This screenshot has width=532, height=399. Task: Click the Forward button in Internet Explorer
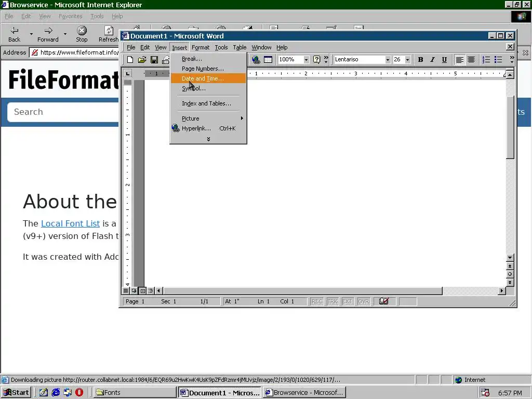(x=48, y=34)
